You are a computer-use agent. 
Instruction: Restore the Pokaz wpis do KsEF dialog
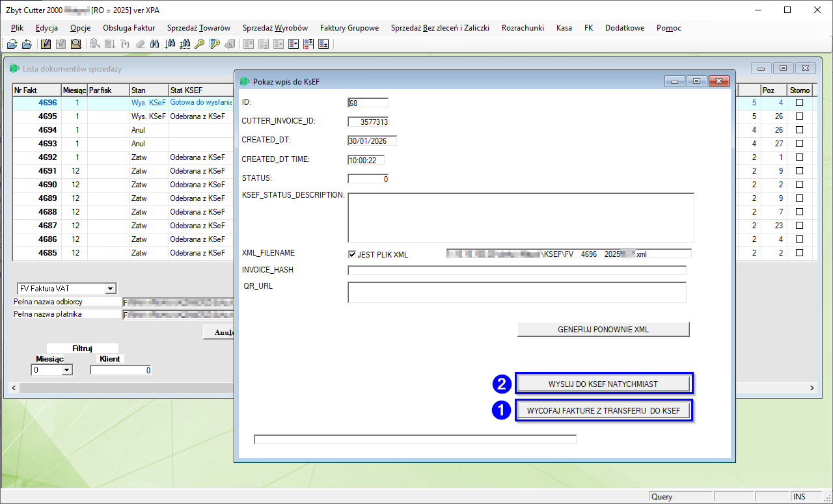(697, 81)
